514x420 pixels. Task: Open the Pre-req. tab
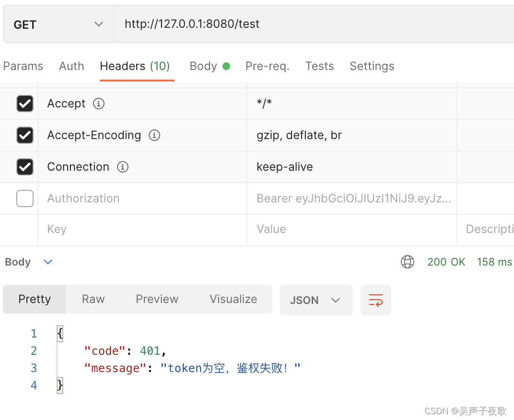click(268, 66)
